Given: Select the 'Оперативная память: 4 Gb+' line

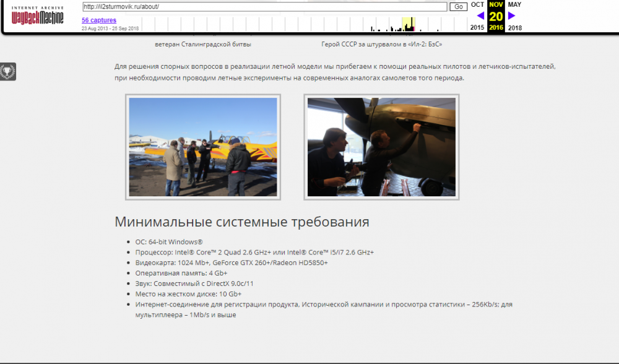Looking at the screenshot, I should (x=181, y=273).
